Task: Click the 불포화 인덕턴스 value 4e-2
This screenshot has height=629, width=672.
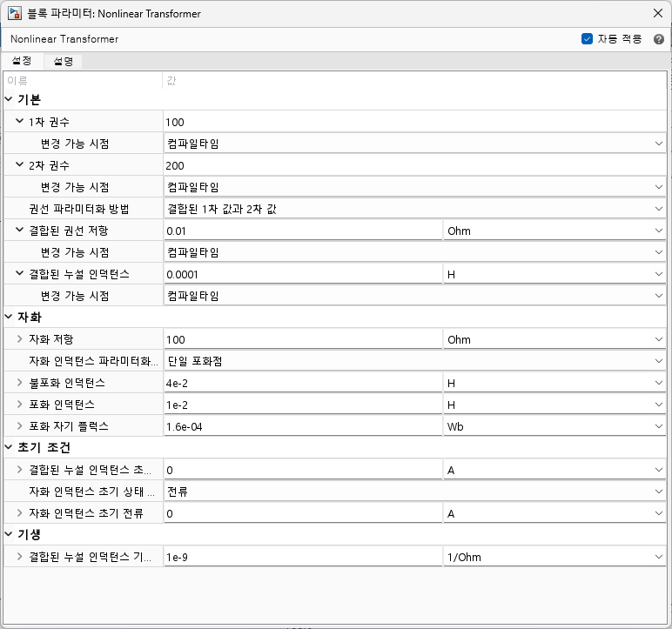Action: [x=303, y=383]
